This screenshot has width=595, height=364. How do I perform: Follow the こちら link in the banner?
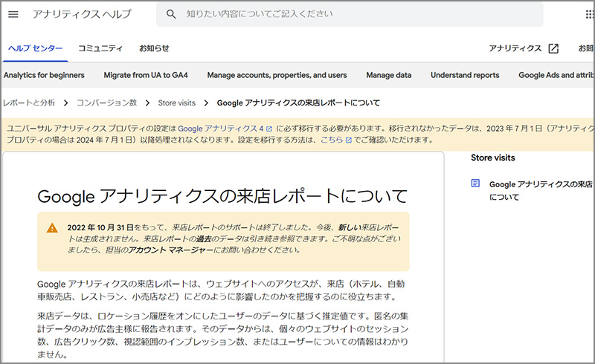(332, 140)
